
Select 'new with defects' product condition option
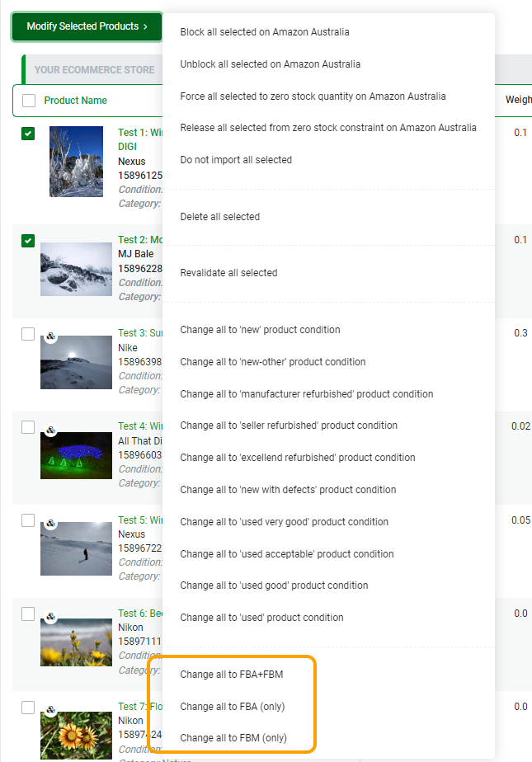coord(288,490)
